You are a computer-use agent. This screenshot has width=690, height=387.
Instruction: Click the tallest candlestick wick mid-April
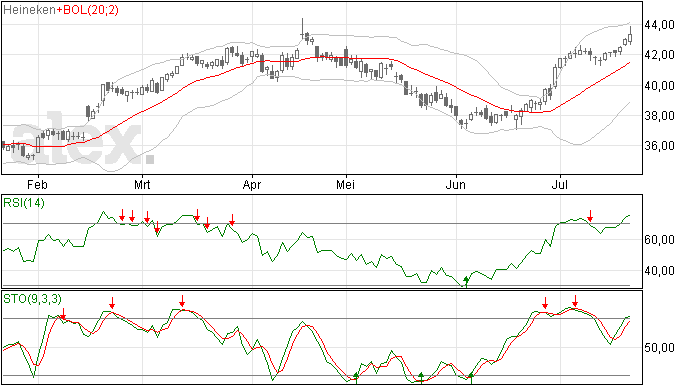(302, 29)
